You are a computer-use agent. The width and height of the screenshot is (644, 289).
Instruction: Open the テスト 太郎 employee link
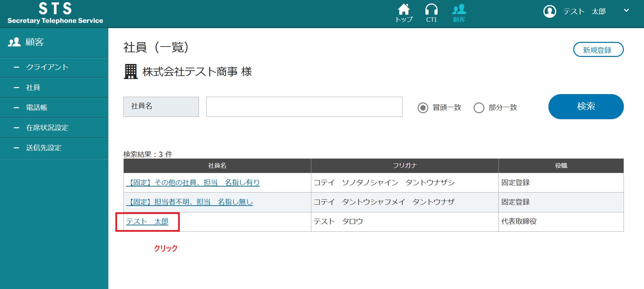click(x=147, y=222)
